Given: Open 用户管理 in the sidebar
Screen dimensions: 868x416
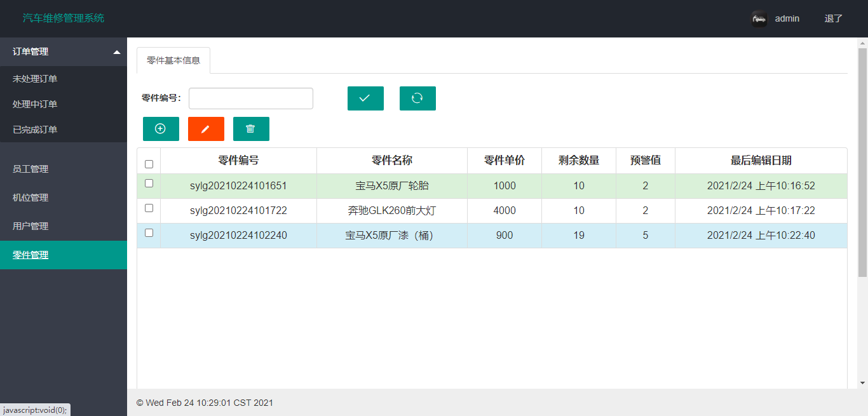Looking at the screenshot, I should pos(64,226).
